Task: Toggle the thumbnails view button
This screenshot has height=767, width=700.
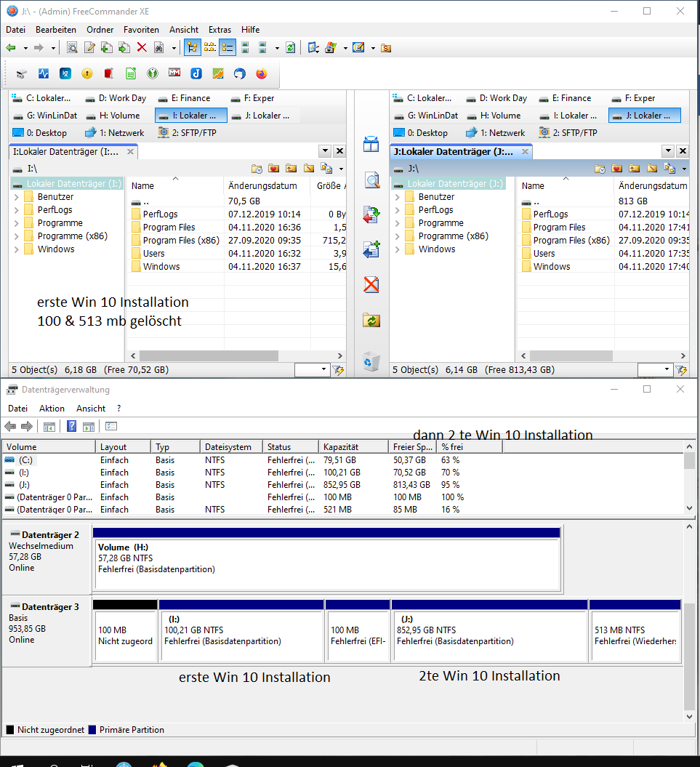Action: point(245,47)
